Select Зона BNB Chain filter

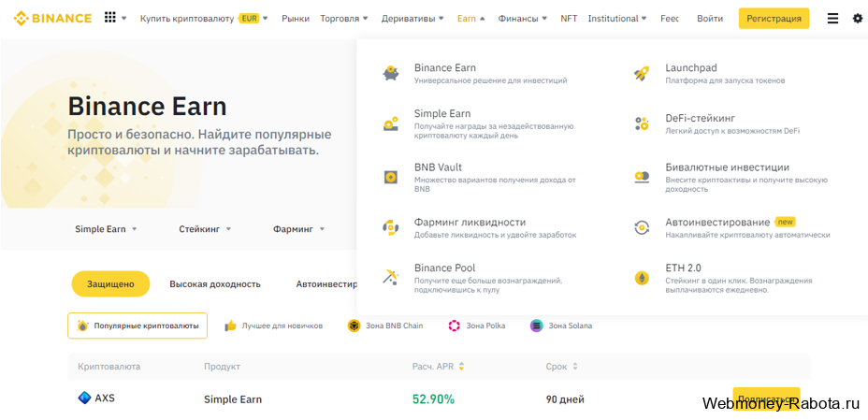(385, 326)
